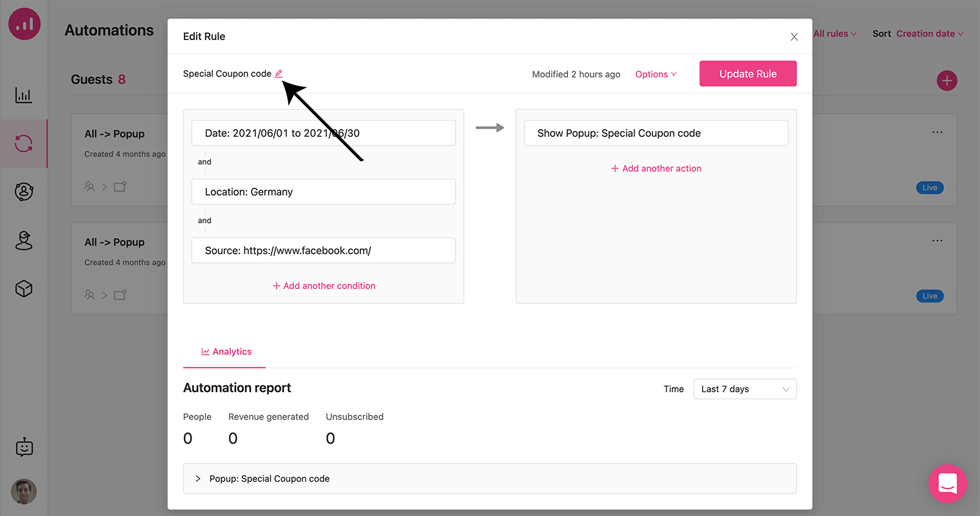Viewport: 980px width, 516px height.
Task: Open the cube sidebar icon
Action: [x=24, y=288]
